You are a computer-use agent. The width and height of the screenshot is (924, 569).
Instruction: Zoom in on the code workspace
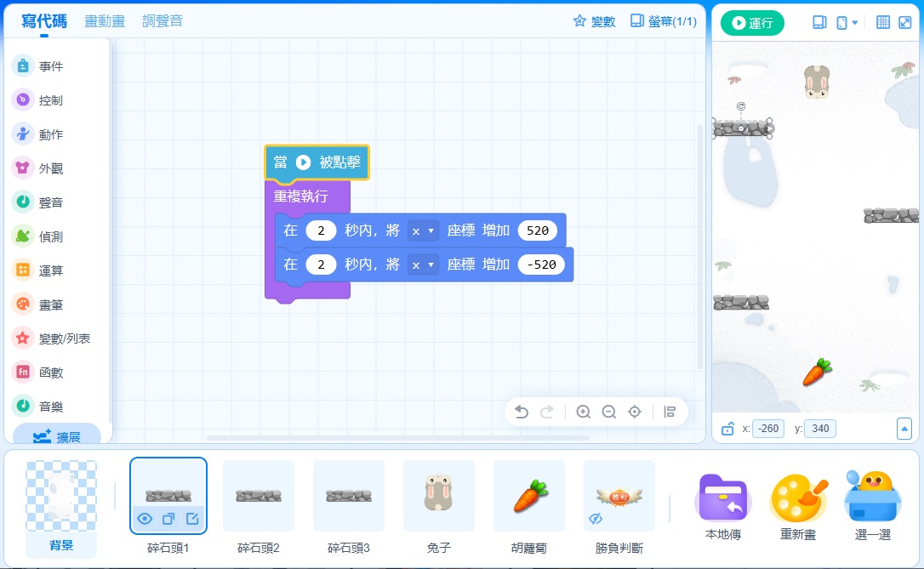click(584, 411)
